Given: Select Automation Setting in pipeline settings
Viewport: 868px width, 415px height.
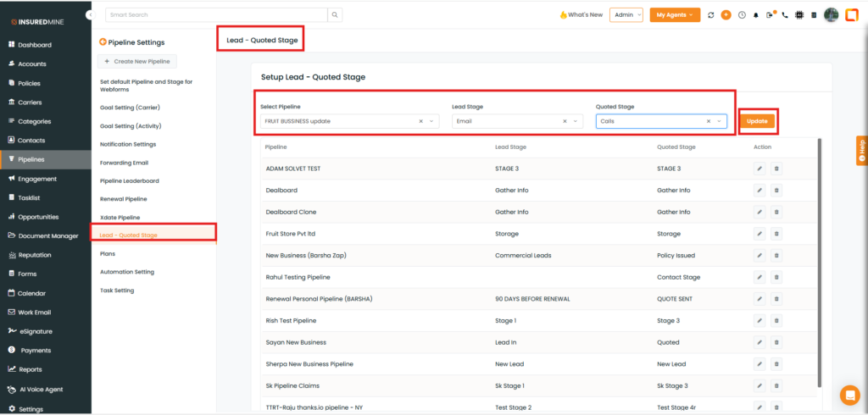Looking at the screenshot, I should pos(127,272).
